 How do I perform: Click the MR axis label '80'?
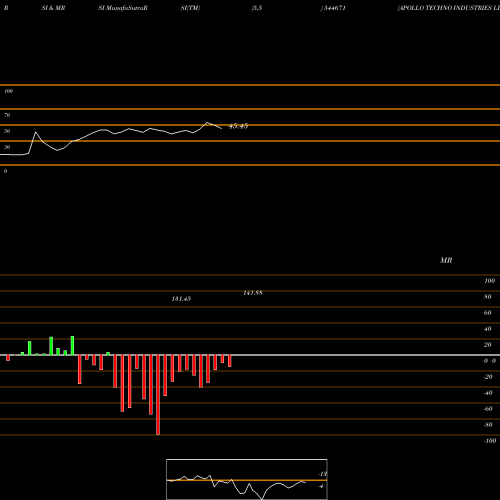pyautogui.click(x=488, y=297)
